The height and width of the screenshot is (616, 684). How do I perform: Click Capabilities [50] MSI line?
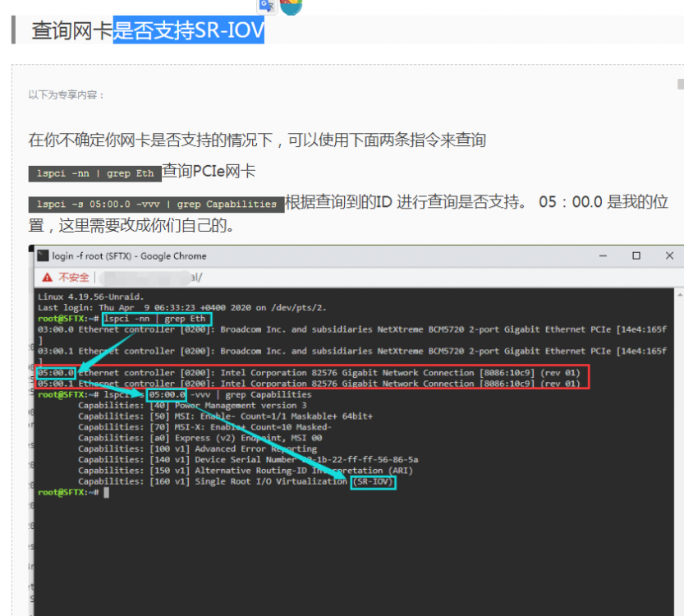point(226,416)
